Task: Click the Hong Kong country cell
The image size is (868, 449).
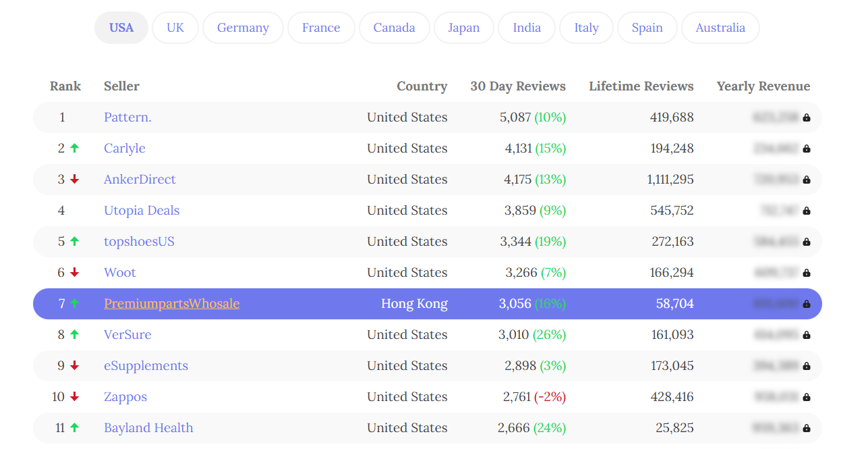Action: coord(414,304)
